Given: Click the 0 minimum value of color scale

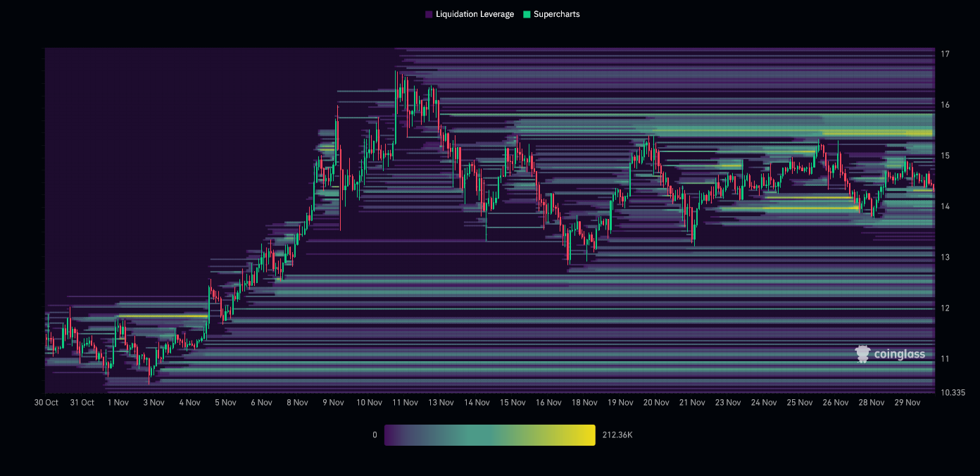Looking at the screenshot, I should click(x=376, y=435).
